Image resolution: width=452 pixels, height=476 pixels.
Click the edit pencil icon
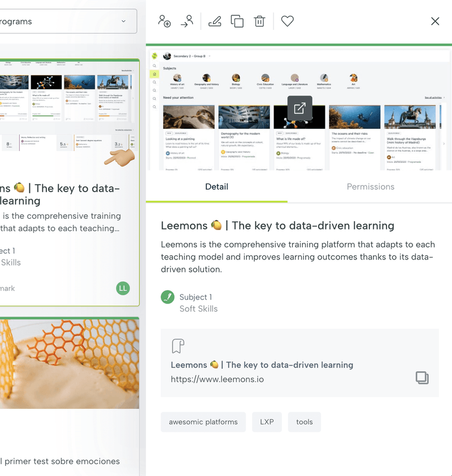[215, 21]
